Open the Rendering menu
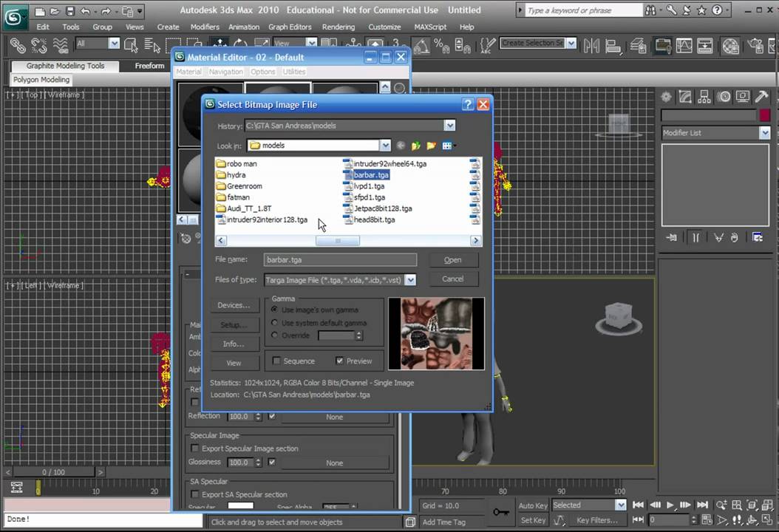779x532 pixels. tap(339, 27)
